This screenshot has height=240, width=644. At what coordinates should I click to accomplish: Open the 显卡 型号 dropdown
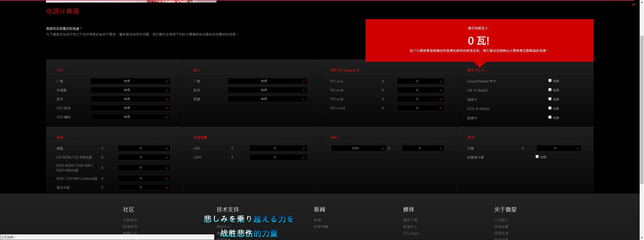click(267, 90)
